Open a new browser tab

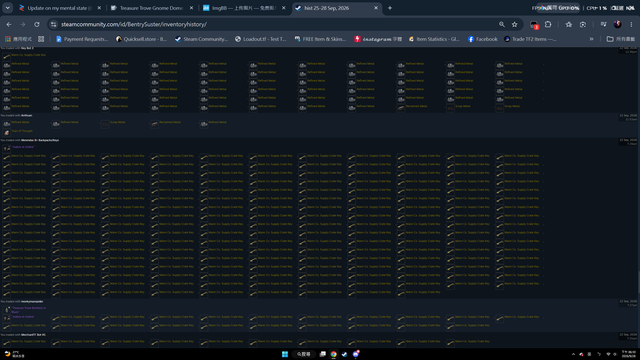[390, 8]
